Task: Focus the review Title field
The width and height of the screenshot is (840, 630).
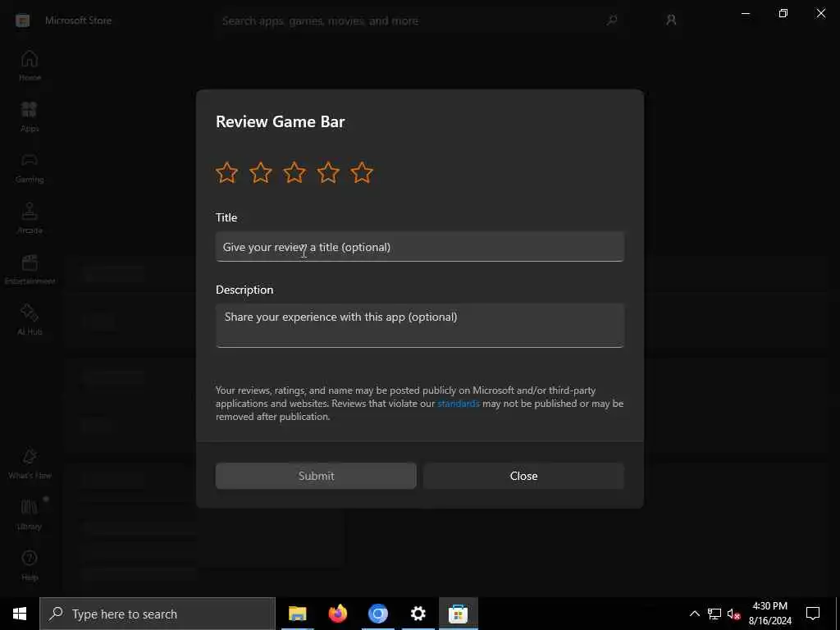Action: coord(419,247)
